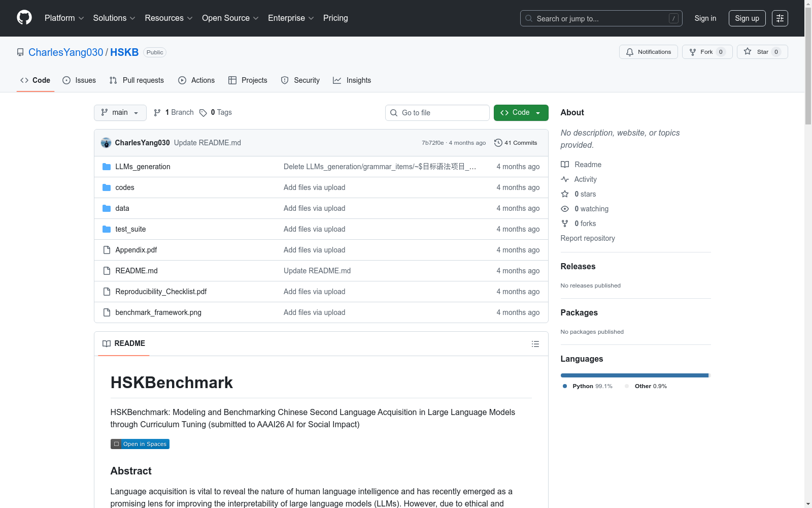Click the README.md file icon

tap(107, 271)
